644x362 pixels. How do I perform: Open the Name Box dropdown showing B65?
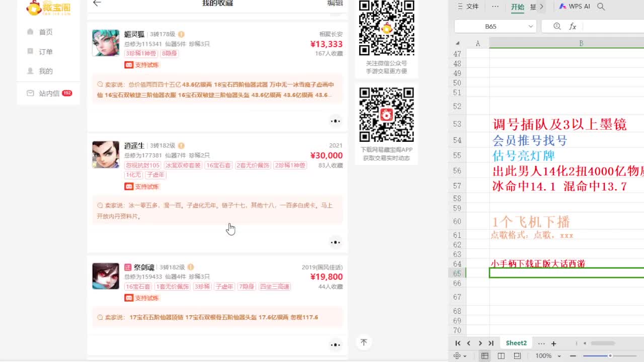pyautogui.click(x=531, y=26)
